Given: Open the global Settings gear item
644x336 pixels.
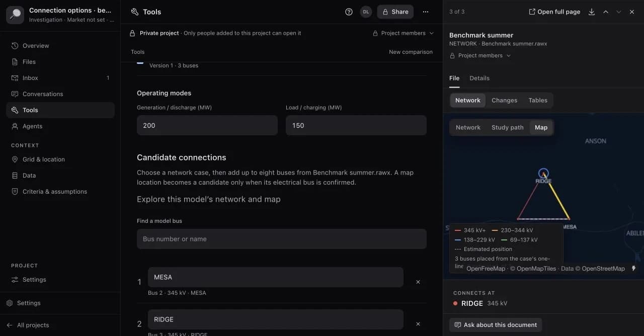Looking at the screenshot, I should point(60,303).
